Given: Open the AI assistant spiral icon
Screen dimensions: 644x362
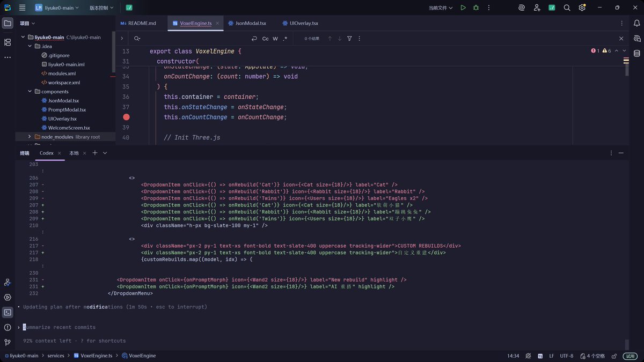Looking at the screenshot, I should coord(522,8).
